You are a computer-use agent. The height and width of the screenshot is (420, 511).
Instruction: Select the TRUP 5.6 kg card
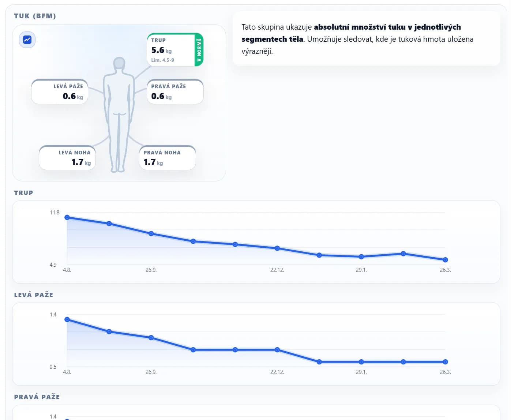(175, 50)
